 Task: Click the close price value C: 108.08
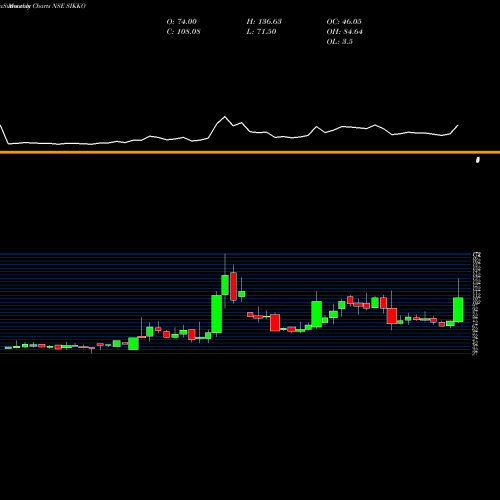pyautogui.click(x=184, y=32)
